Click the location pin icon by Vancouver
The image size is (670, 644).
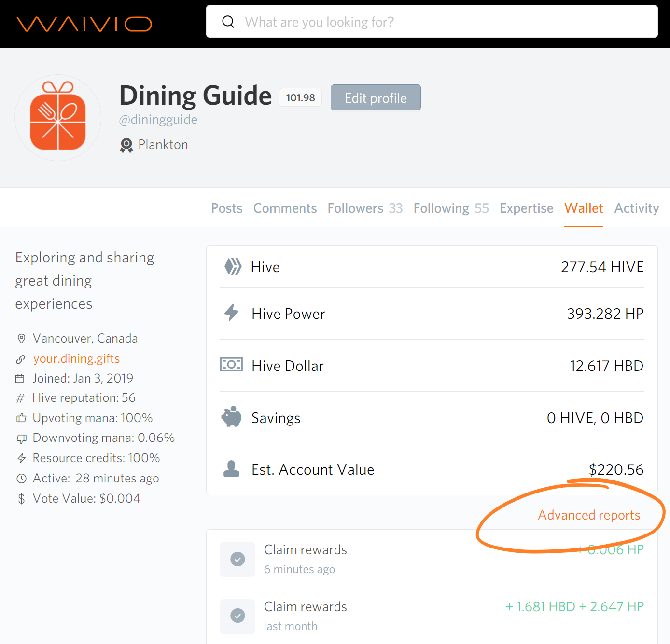click(21, 339)
